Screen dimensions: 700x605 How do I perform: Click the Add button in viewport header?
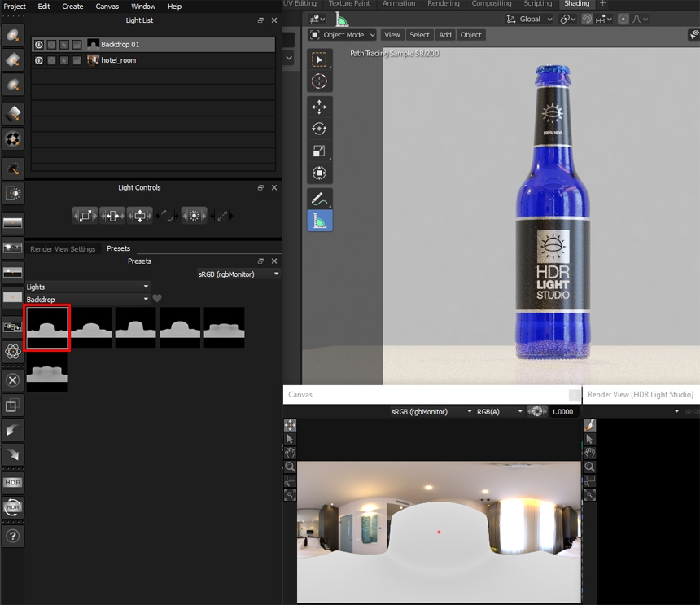tap(445, 35)
